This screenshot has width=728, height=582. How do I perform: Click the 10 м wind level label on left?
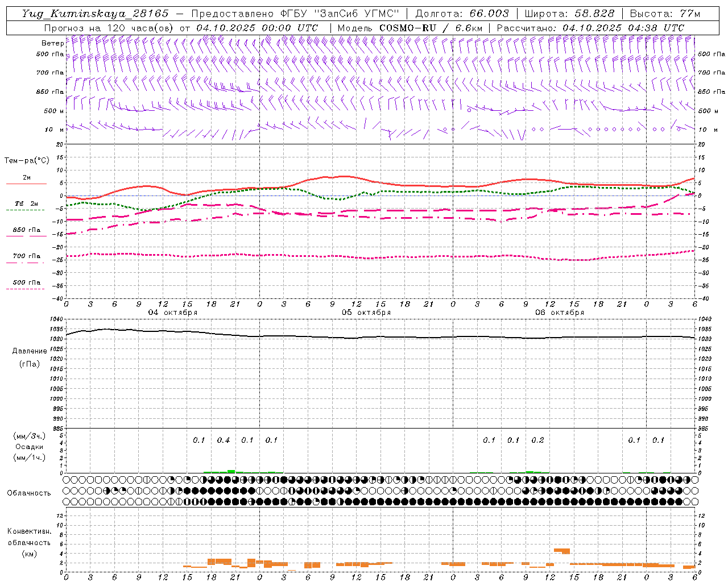tap(55, 130)
